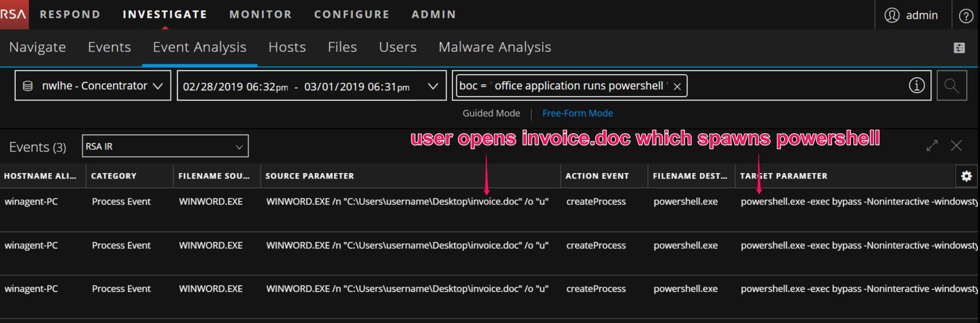Go to the Respond menu
Screen dimensions: 980x323
(x=70, y=14)
